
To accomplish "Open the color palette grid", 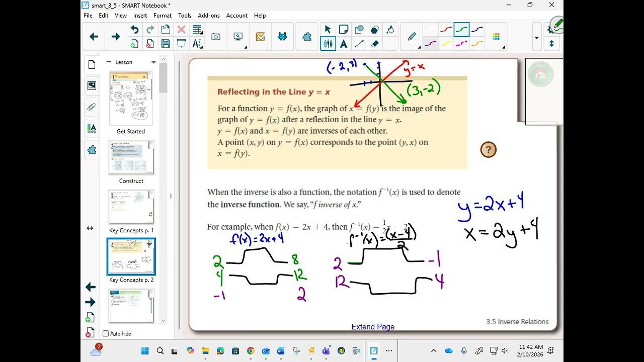I will point(496,37).
